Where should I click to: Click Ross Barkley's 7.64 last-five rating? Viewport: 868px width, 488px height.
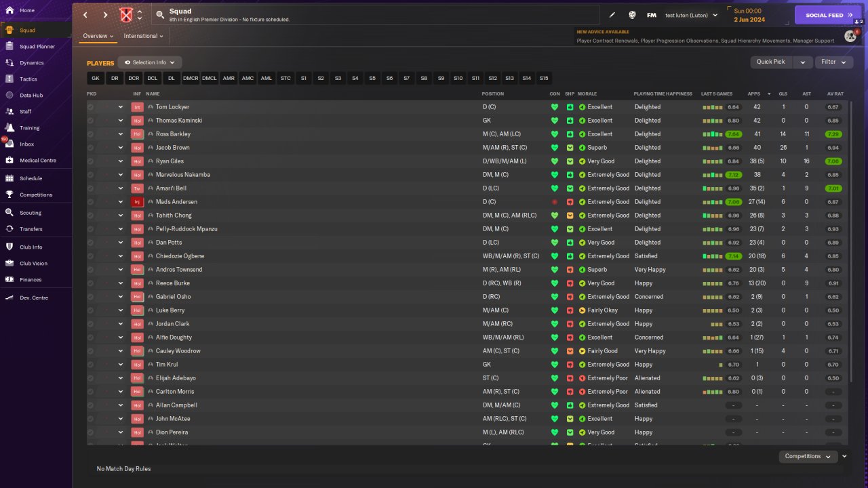734,134
